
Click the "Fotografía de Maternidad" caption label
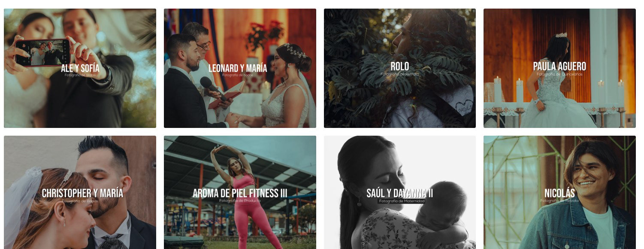402,201
